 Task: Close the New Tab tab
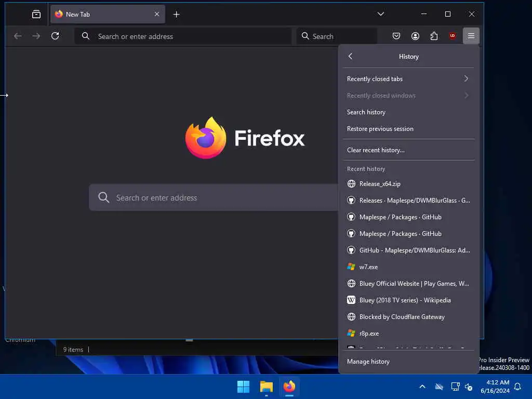[157, 14]
